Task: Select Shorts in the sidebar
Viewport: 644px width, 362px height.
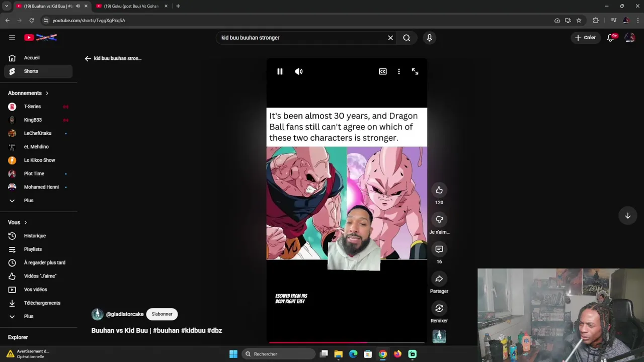Action: click(x=38, y=71)
